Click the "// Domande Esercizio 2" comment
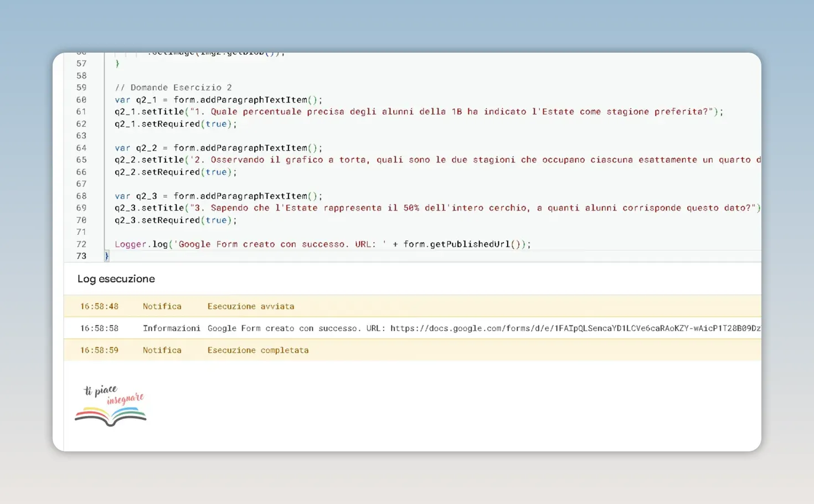Image resolution: width=814 pixels, height=504 pixels. pos(173,88)
